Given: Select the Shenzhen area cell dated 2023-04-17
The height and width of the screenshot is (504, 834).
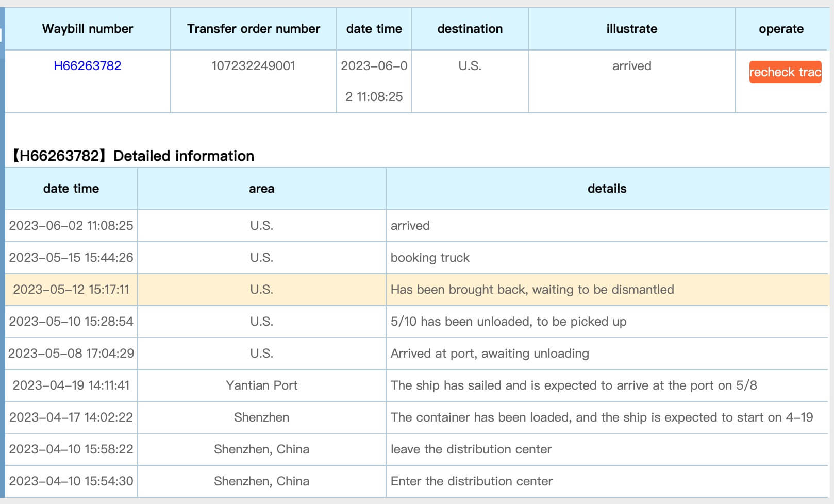Looking at the screenshot, I should coord(261,417).
